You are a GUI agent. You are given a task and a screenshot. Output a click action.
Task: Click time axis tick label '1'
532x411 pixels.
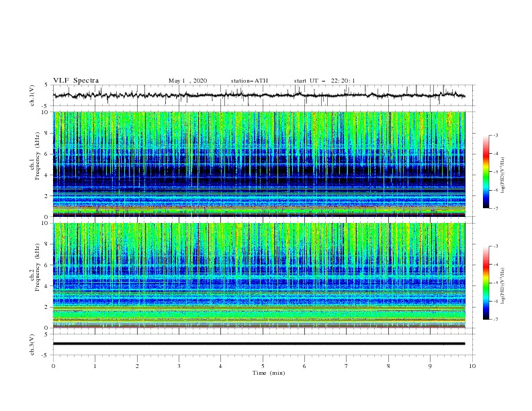click(95, 366)
